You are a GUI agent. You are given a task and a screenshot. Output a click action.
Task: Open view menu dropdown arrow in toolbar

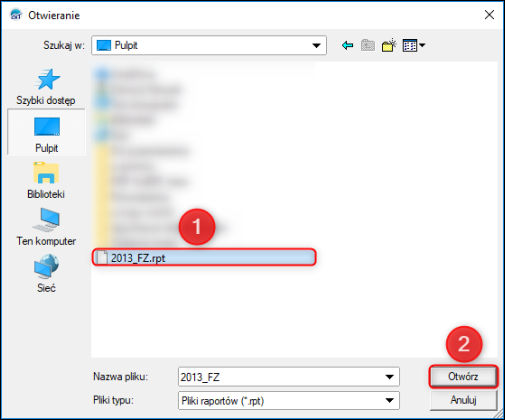422,45
